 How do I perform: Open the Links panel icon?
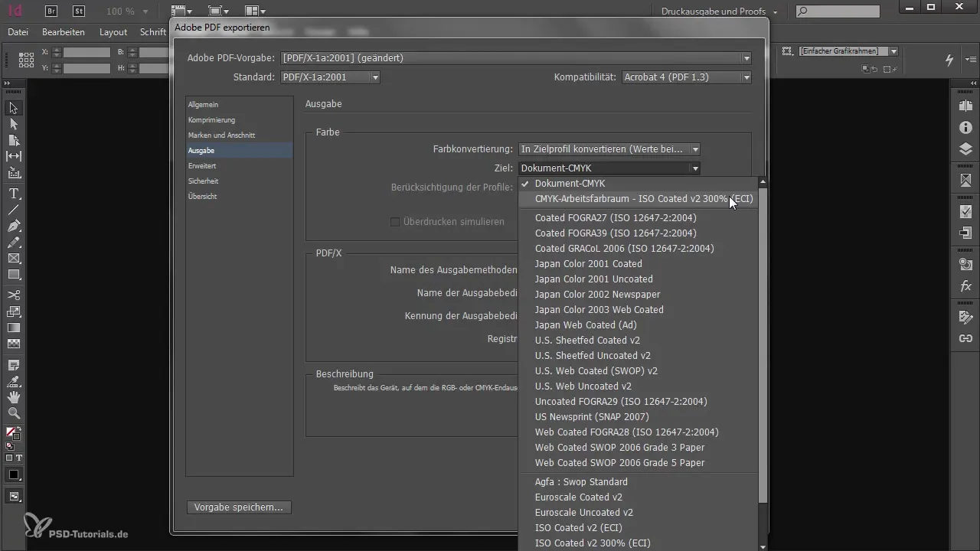pos(965,337)
